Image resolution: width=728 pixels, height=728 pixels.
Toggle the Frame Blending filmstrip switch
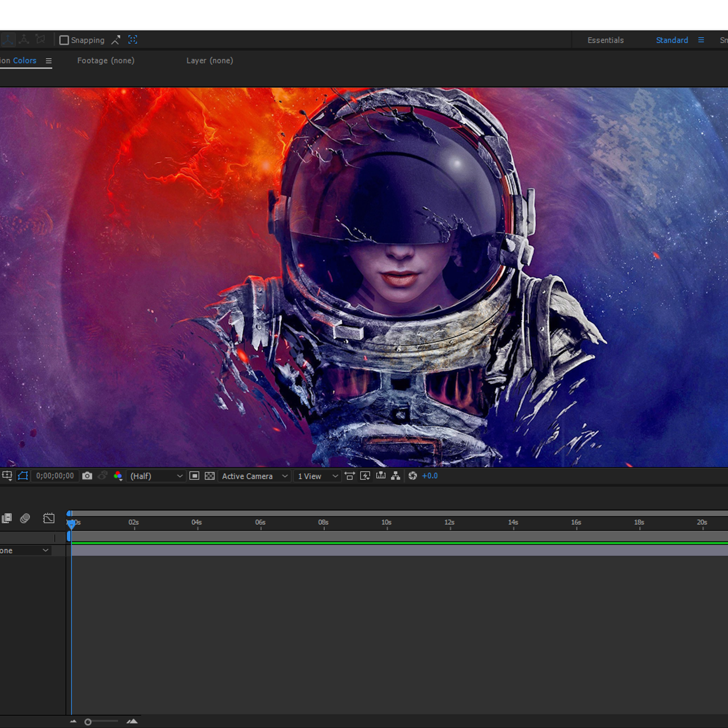coord(7,518)
